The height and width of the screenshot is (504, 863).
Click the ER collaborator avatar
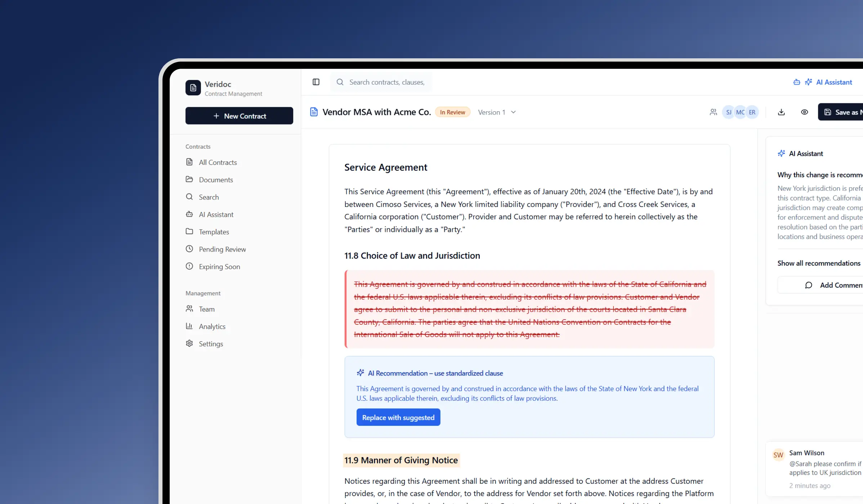[x=752, y=112]
